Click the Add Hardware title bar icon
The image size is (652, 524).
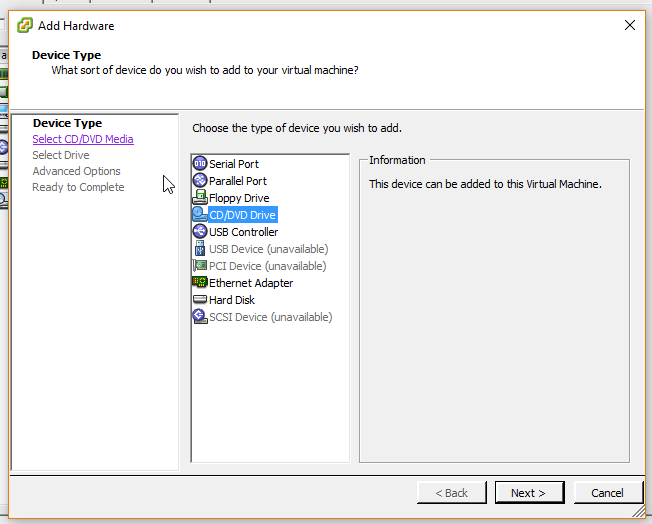[x=25, y=25]
